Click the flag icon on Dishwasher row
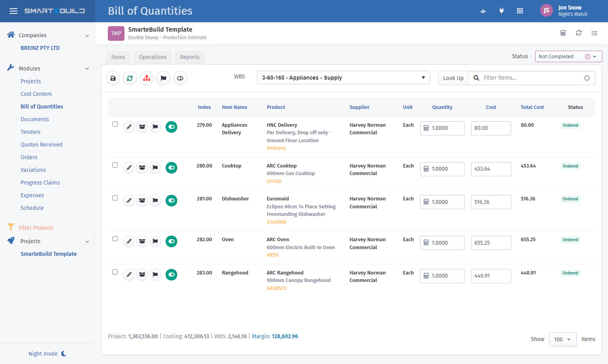The image size is (608, 364). [x=155, y=201]
